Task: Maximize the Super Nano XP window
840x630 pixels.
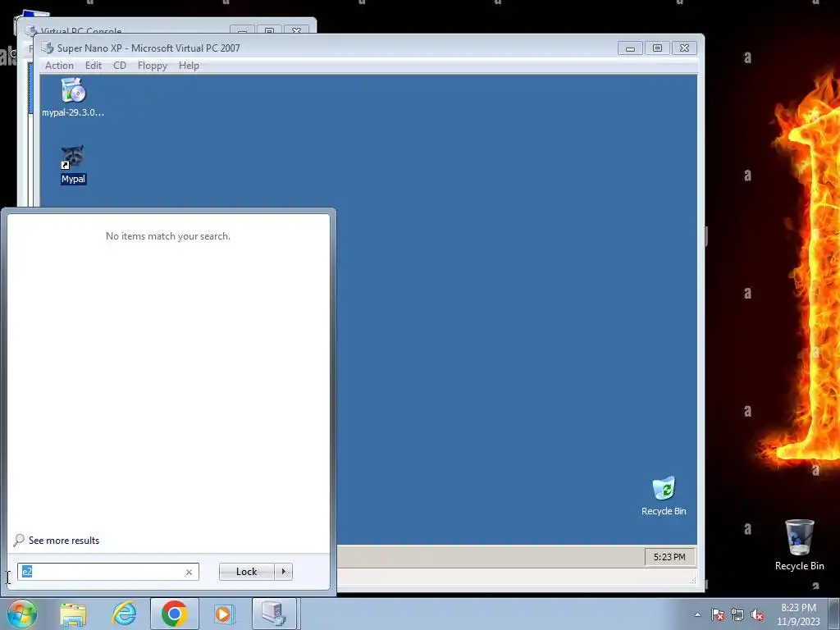Action: point(657,48)
